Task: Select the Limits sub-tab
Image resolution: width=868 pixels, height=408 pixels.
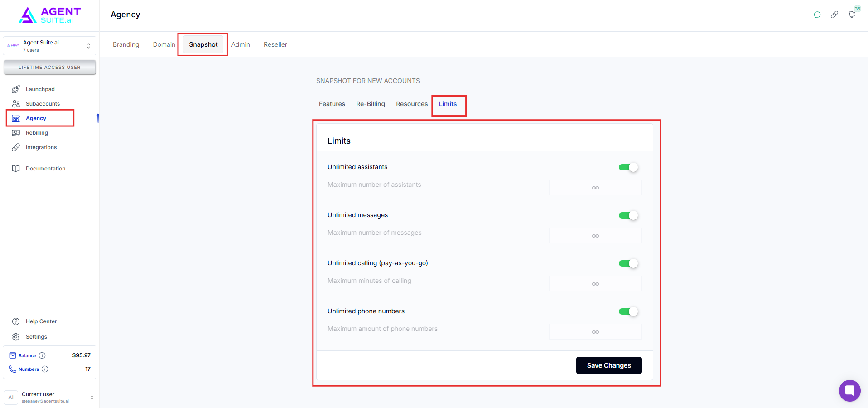Action: click(448, 104)
